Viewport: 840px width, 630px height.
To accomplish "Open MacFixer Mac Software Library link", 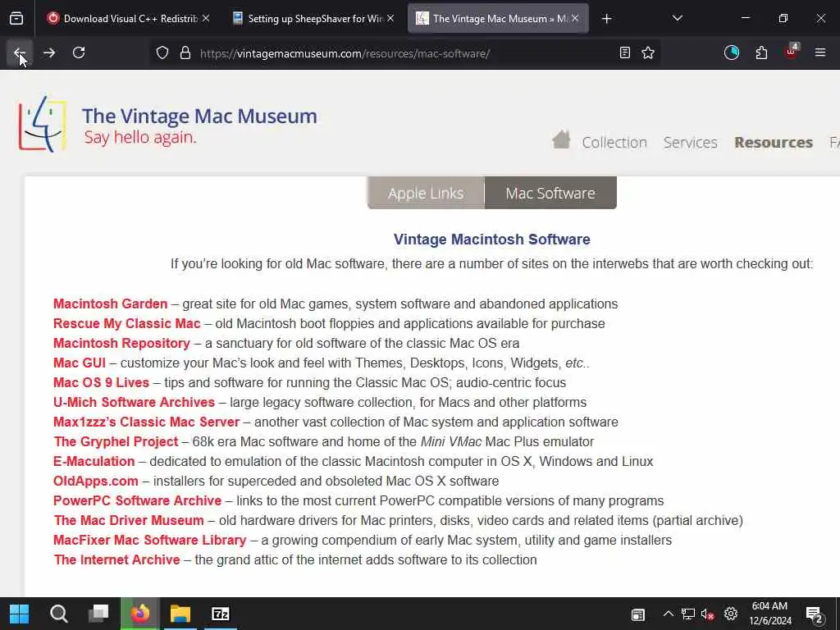I will pyautogui.click(x=150, y=540).
